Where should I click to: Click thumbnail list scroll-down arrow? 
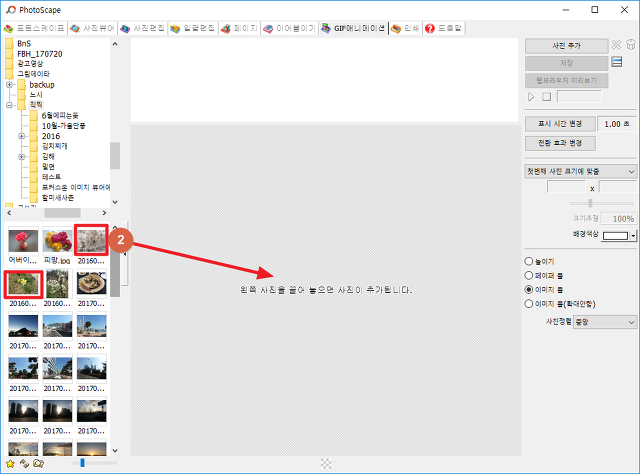click(x=115, y=451)
